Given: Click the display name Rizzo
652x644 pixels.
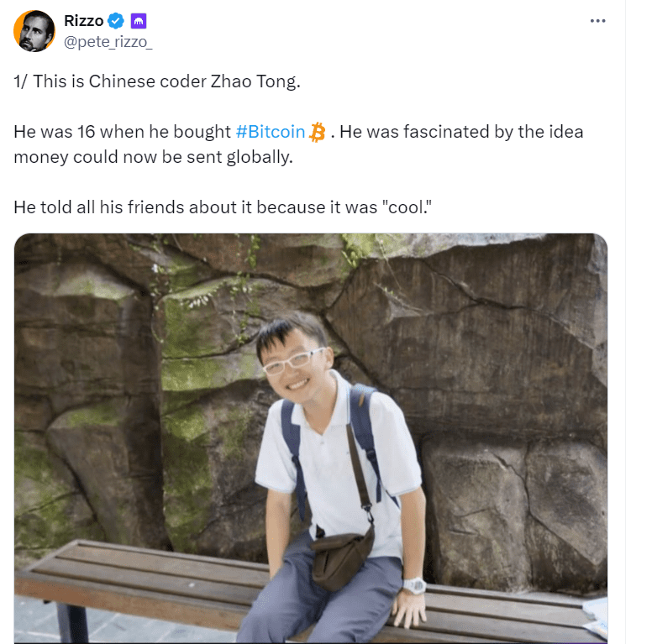Looking at the screenshot, I should click(x=83, y=21).
